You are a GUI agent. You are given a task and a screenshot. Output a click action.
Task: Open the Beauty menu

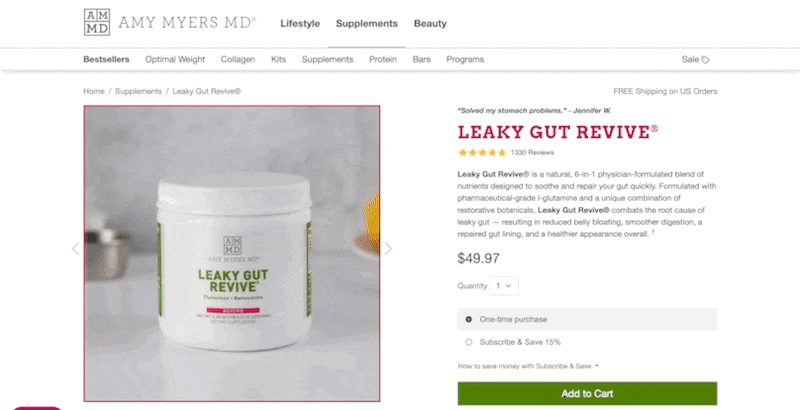[430, 23]
